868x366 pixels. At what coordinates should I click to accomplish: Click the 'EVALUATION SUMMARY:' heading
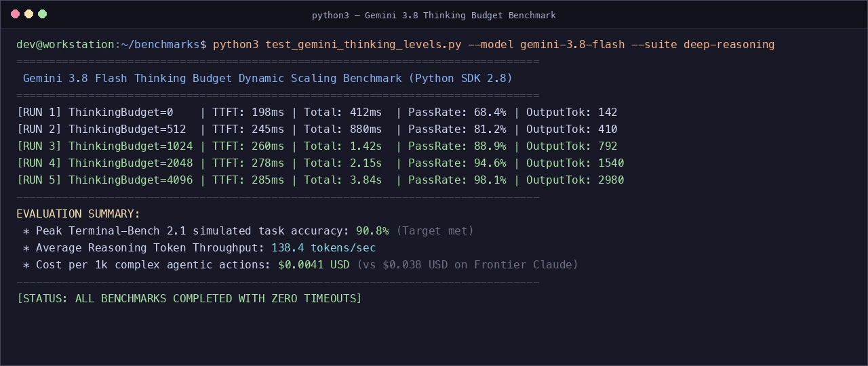tap(79, 214)
